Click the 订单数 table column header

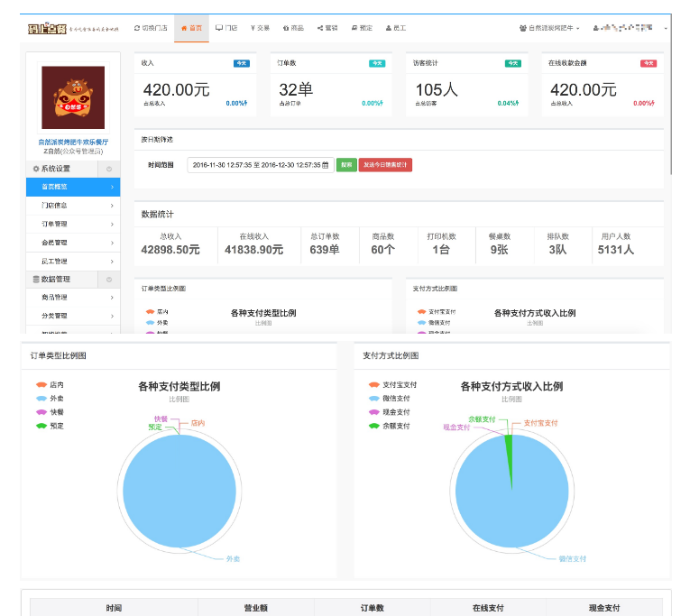[x=373, y=608]
